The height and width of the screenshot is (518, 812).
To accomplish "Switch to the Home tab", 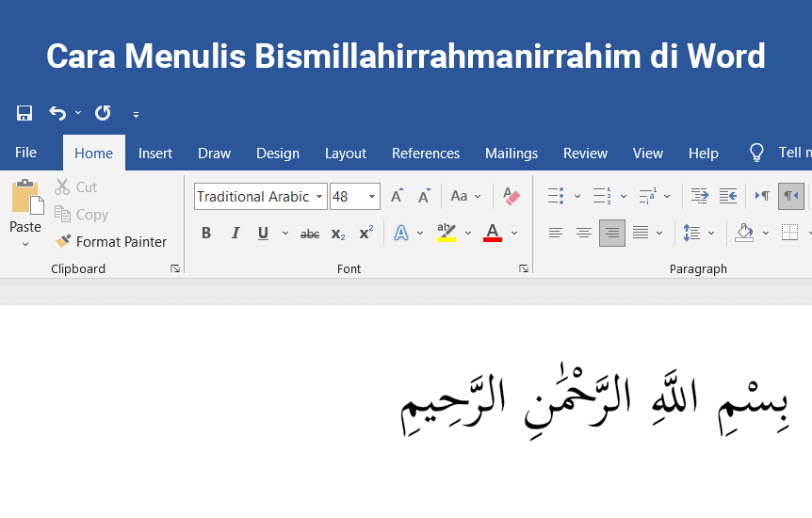I will [94, 154].
